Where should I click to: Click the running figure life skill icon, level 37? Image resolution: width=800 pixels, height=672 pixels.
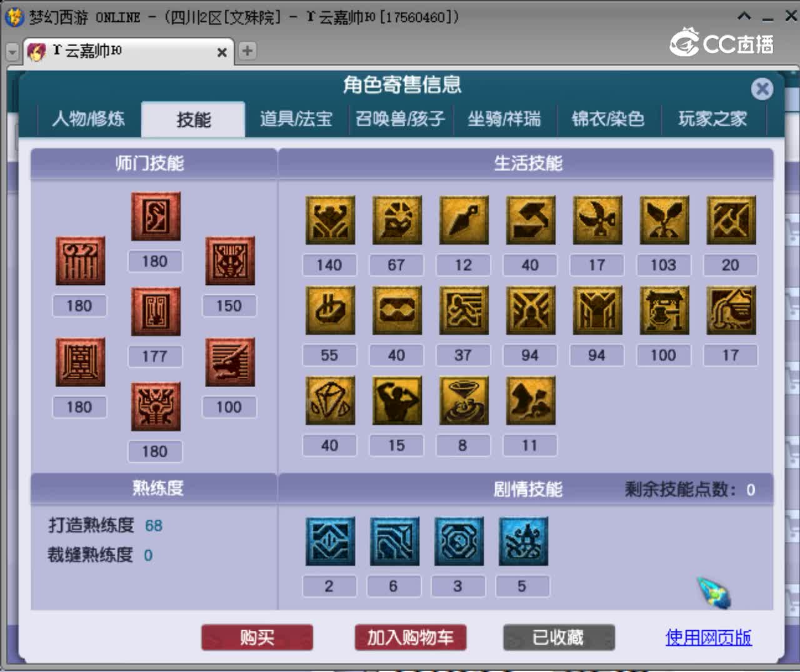click(x=464, y=310)
